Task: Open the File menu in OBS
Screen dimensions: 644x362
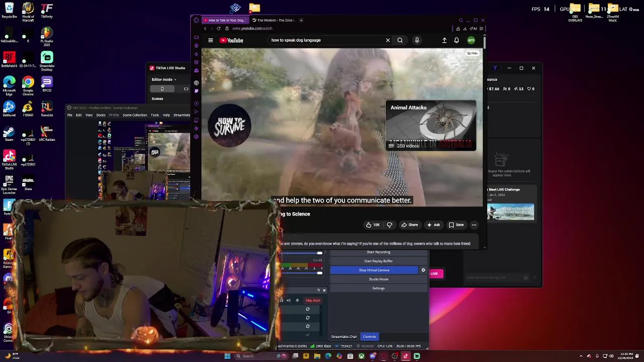Action: tap(70, 115)
